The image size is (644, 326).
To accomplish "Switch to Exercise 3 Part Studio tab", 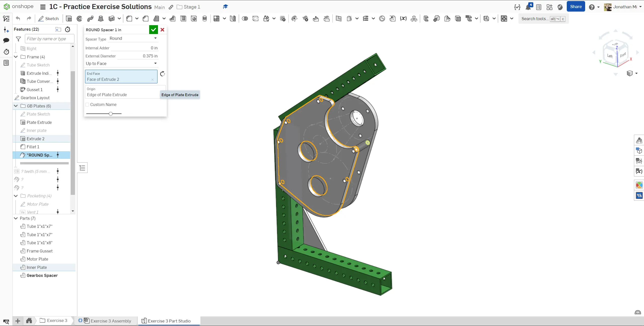I will [x=169, y=321].
